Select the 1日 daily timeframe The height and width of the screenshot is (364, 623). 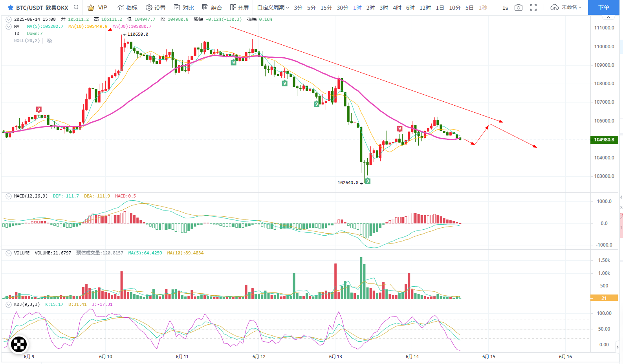pyautogui.click(x=440, y=8)
